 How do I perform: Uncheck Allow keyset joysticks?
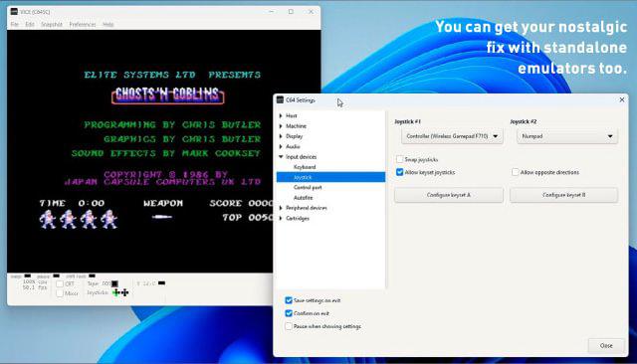point(400,172)
